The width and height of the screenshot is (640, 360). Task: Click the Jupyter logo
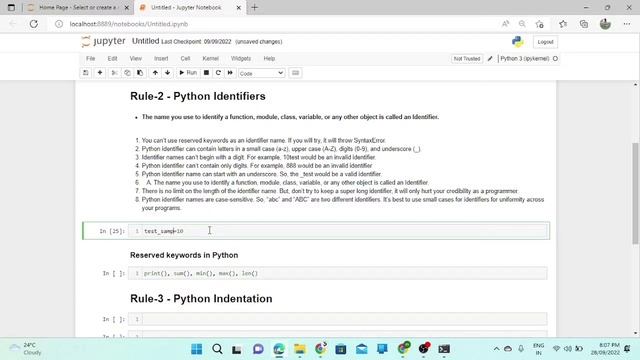pos(103,41)
